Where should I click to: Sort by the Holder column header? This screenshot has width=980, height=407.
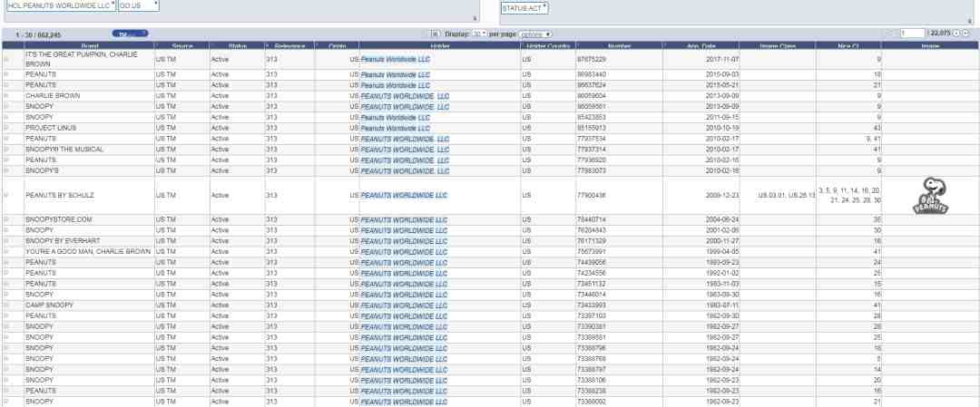coord(440,45)
